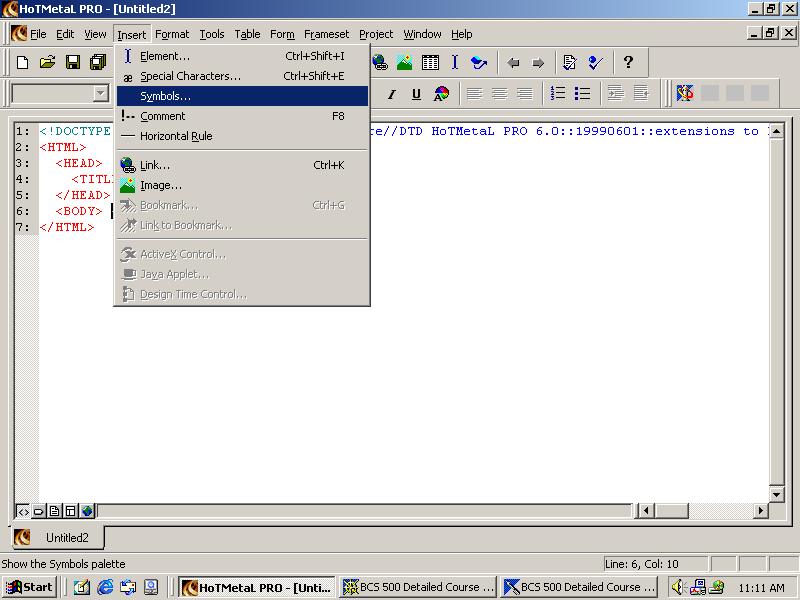Open the Table menu
This screenshot has height=600, width=800.
[x=247, y=34]
